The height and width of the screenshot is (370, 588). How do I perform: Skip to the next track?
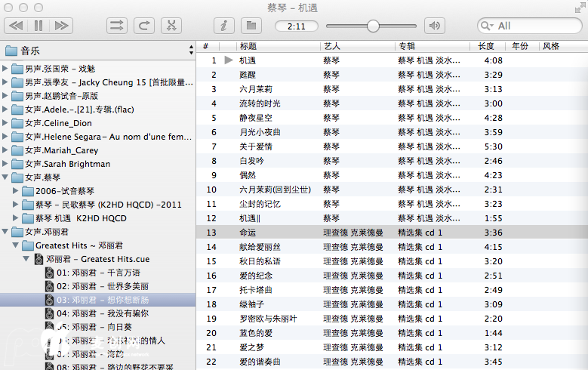click(61, 26)
